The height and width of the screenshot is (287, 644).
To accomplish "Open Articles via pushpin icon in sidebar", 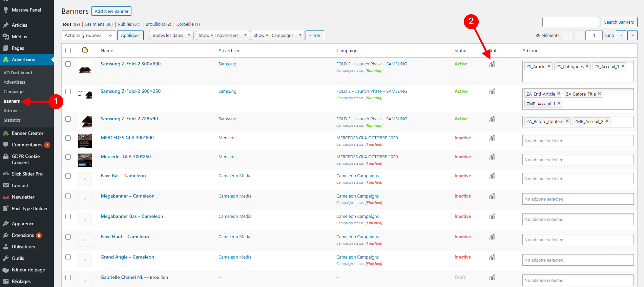I will click(x=6, y=25).
